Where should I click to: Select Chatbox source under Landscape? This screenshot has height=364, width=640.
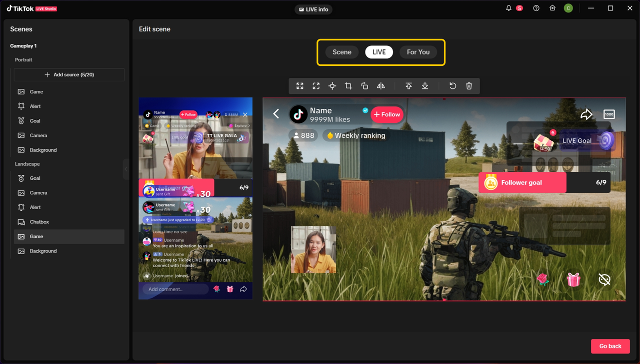[x=39, y=222]
